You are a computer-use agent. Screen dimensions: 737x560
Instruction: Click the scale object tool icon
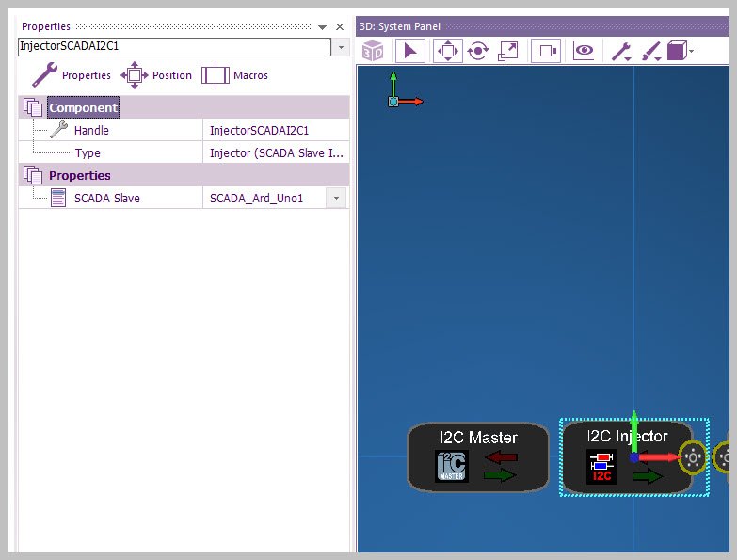point(507,51)
